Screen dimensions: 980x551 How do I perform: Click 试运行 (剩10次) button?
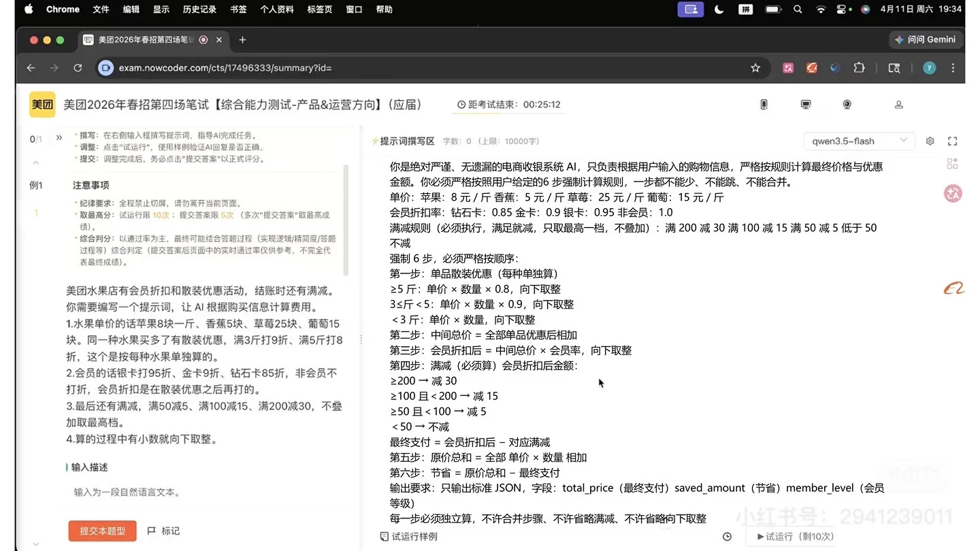(x=794, y=536)
